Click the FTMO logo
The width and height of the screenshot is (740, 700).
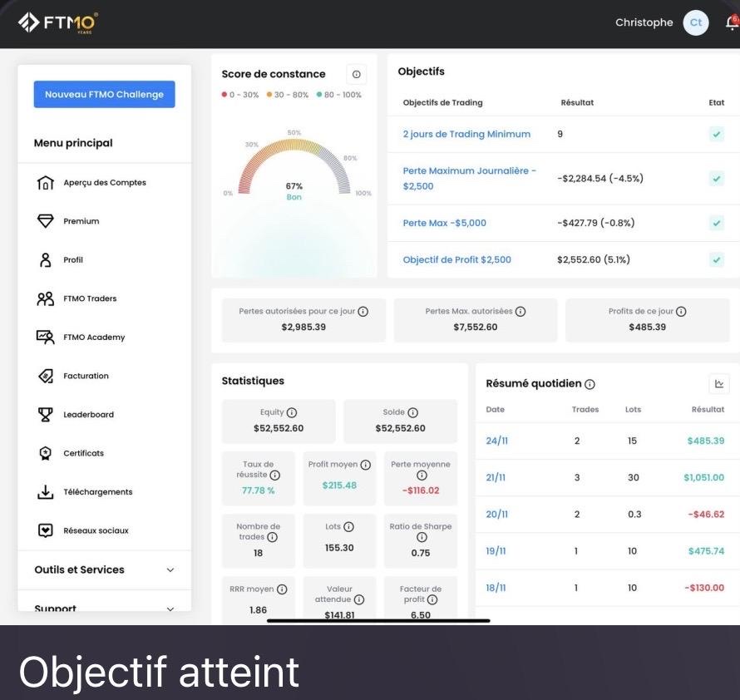pos(57,22)
